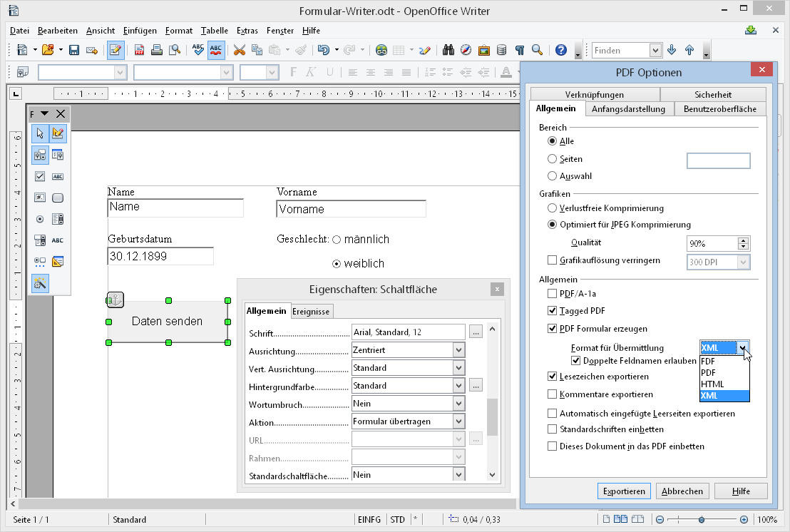This screenshot has width=790, height=532.
Task: Toggle Design Mode in form controls toolbox
Action: [x=58, y=133]
